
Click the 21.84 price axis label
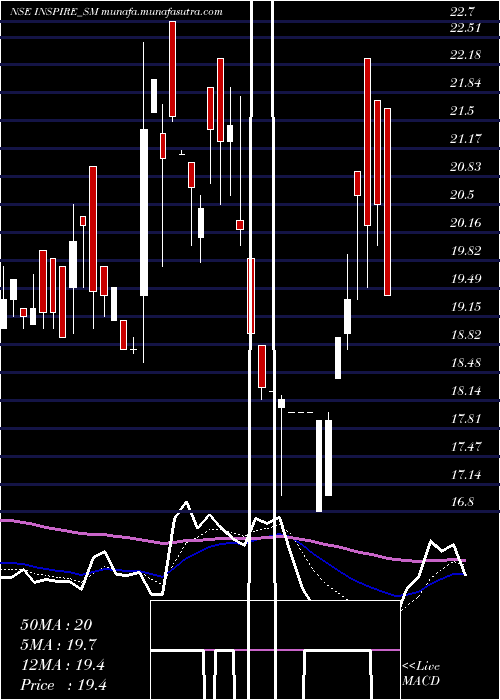click(x=466, y=83)
